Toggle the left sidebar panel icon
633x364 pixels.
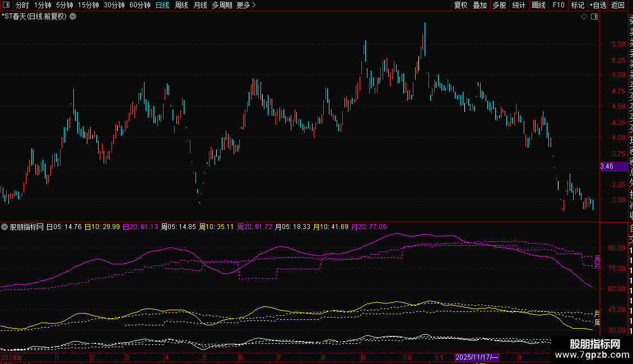pos(6,5)
